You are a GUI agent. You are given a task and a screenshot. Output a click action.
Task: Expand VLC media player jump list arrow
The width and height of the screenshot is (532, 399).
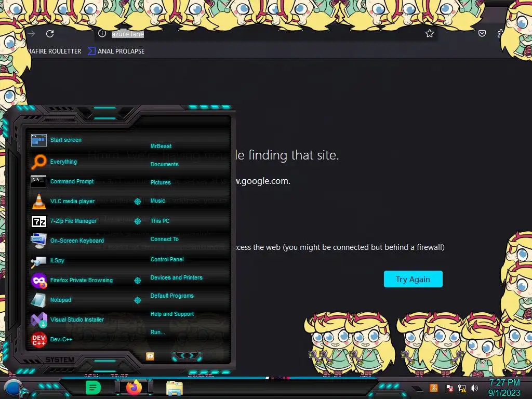(x=137, y=202)
